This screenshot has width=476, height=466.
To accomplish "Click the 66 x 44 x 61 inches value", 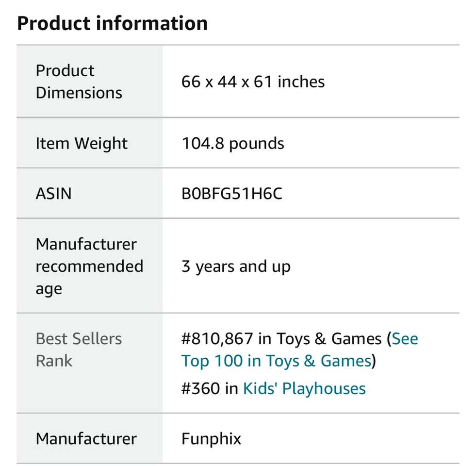I will click(253, 82).
